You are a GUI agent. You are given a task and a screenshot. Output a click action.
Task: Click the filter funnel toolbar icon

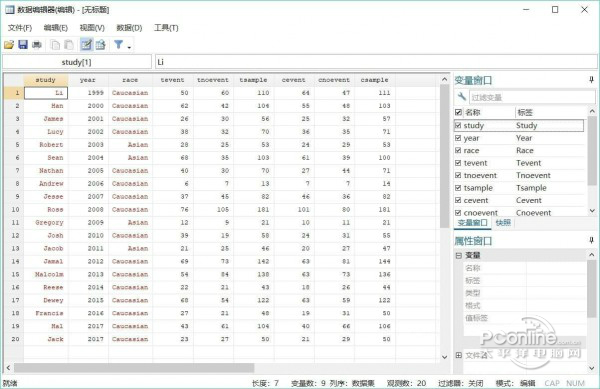point(119,45)
